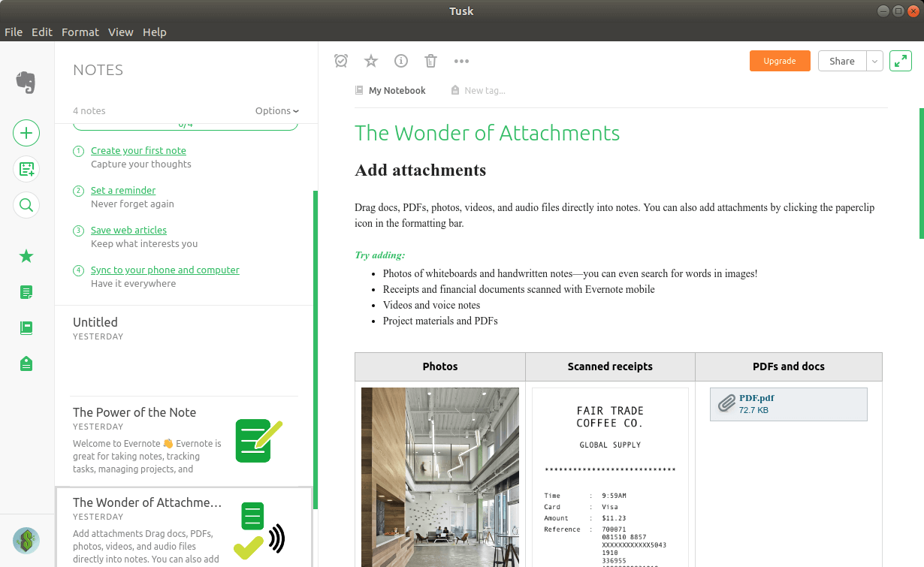The width and height of the screenshot is (924, 567).
Task: Click note title The Wonder of Attachments
Action: click(x=487, y=133)
